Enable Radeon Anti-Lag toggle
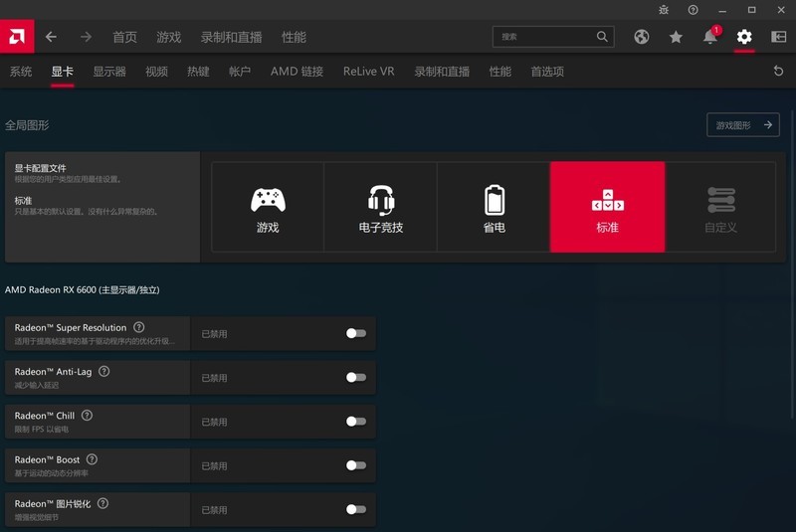 pyautogui.click(x=356, y=377)
